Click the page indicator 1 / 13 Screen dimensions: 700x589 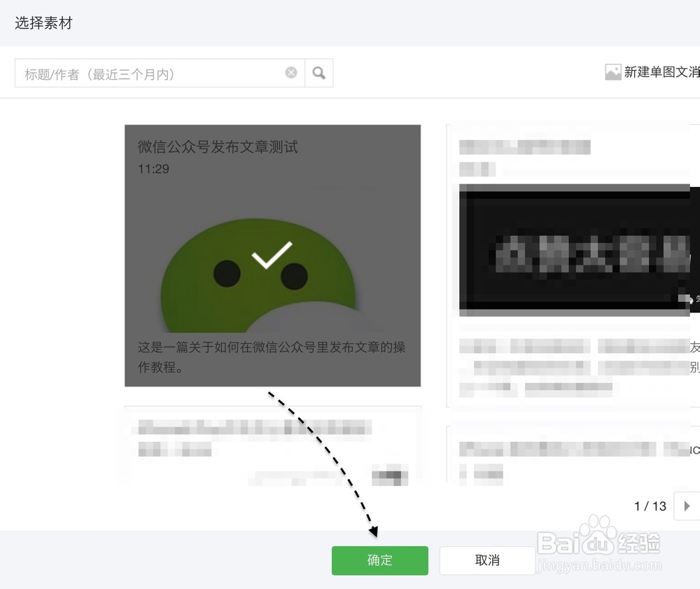650,506
